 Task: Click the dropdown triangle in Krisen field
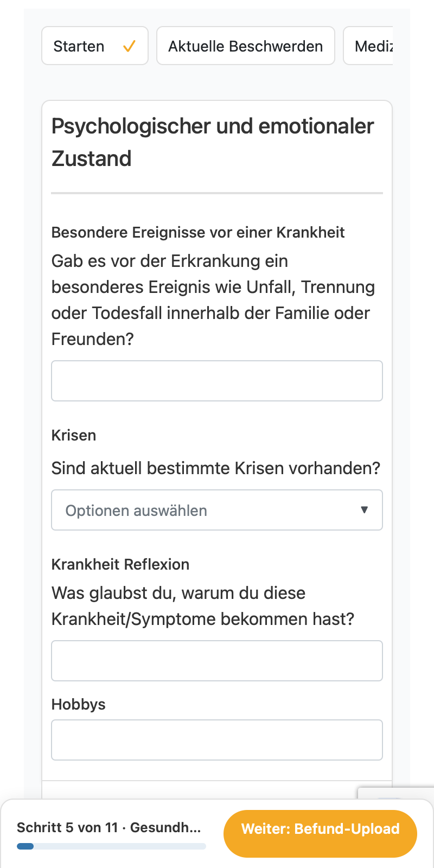click(x=365, y=510)
